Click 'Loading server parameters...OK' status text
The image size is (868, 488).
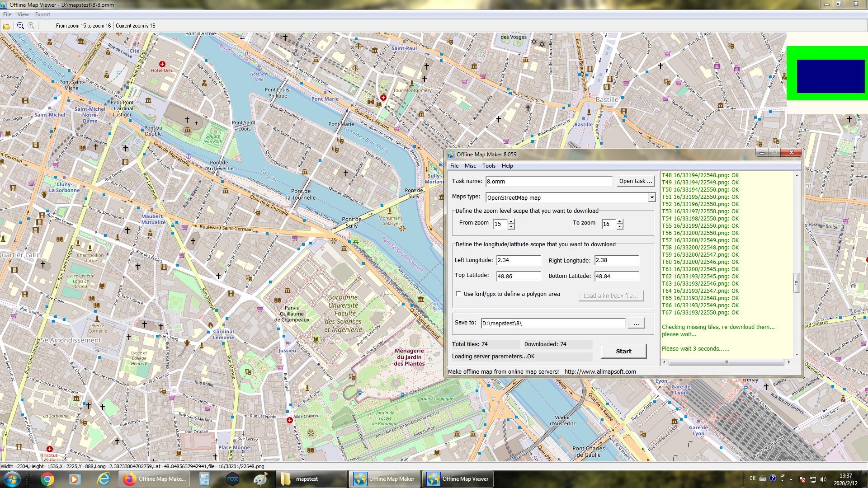pyautogui.click(x=493, y=356)
